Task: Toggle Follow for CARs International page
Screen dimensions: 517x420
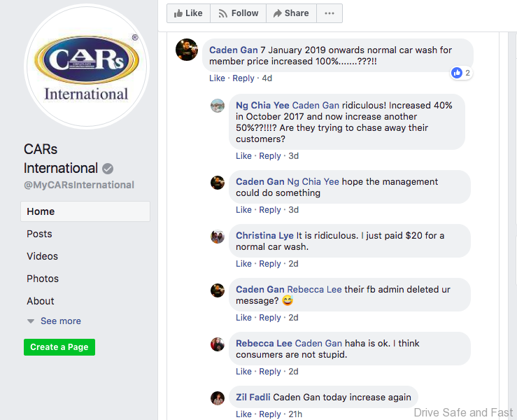Action: pyautogui.click(x=238, y=13)
